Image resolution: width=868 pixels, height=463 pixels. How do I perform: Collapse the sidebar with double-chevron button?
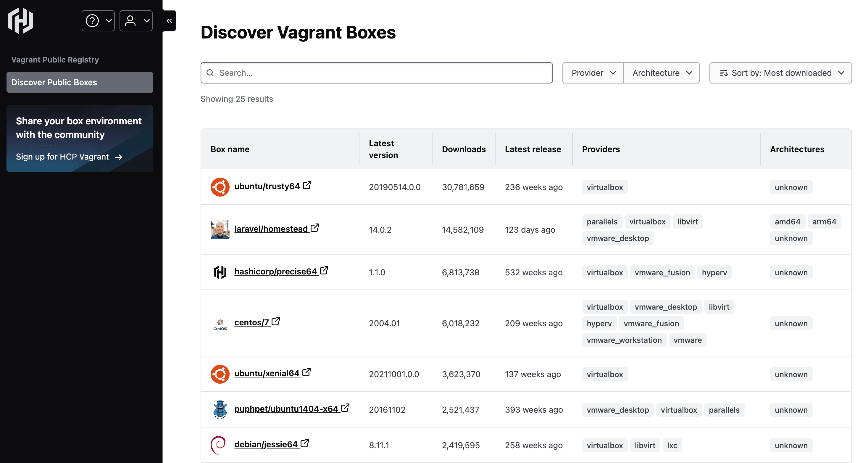pyautogui.click(x=169, y=21)
